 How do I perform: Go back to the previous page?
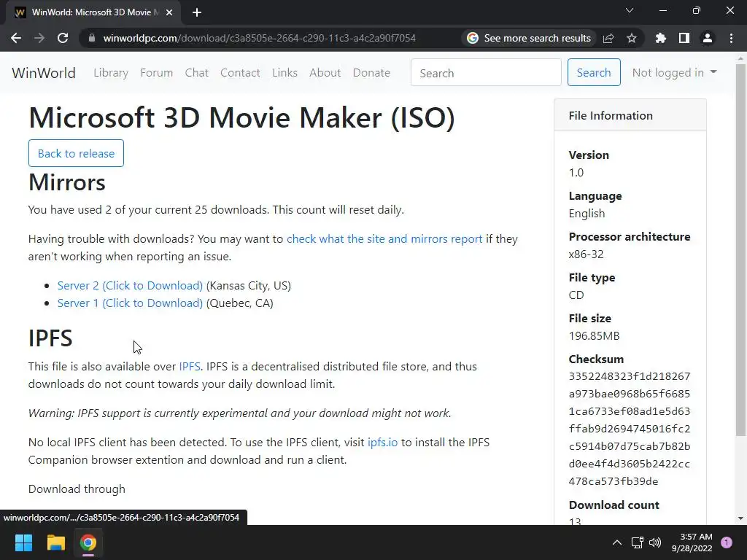16,38
